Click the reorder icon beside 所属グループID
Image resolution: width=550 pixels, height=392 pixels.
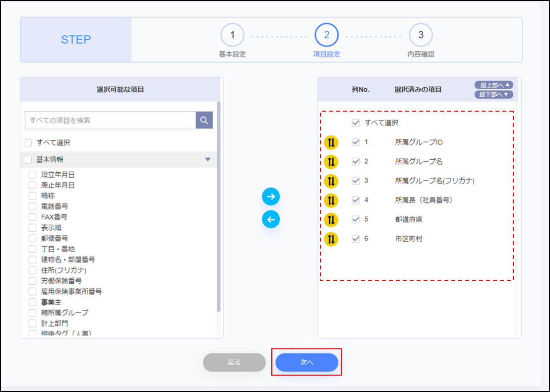[331, 142]
